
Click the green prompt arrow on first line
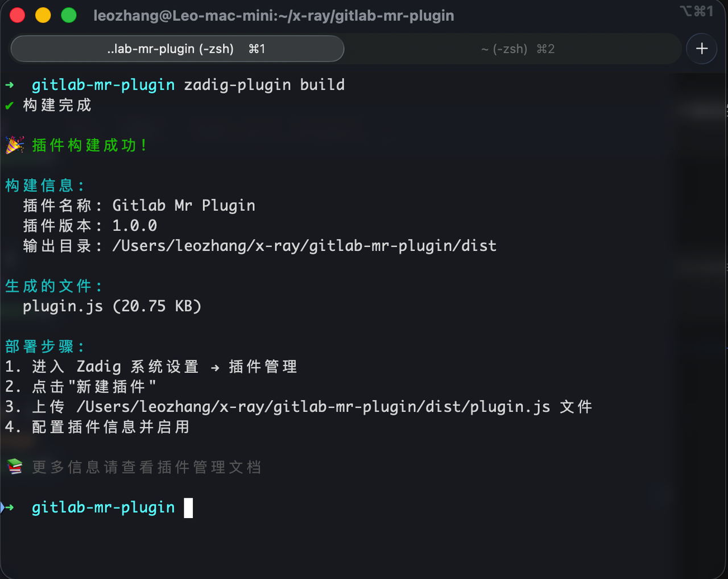coord(9,85)
